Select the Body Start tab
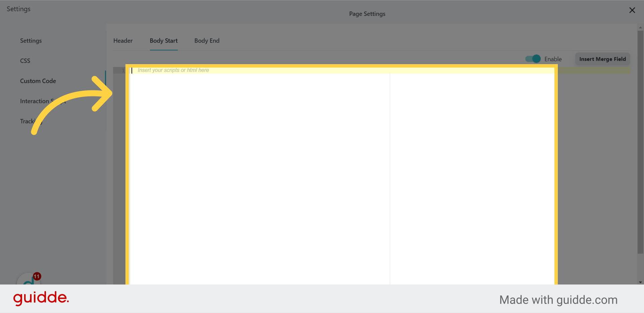This screenshot has height=313, width=644. coord(164,41)
